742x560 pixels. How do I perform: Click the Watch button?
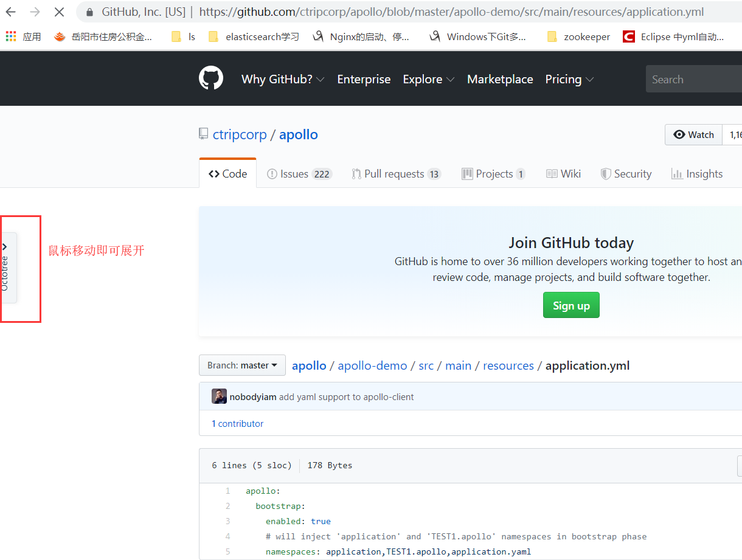(693, 134)
